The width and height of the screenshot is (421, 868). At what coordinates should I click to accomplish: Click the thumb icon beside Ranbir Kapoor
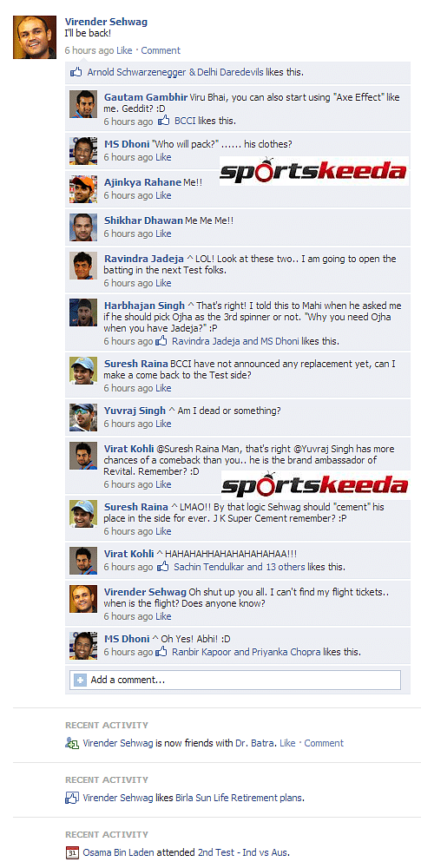tap(161, 652)
